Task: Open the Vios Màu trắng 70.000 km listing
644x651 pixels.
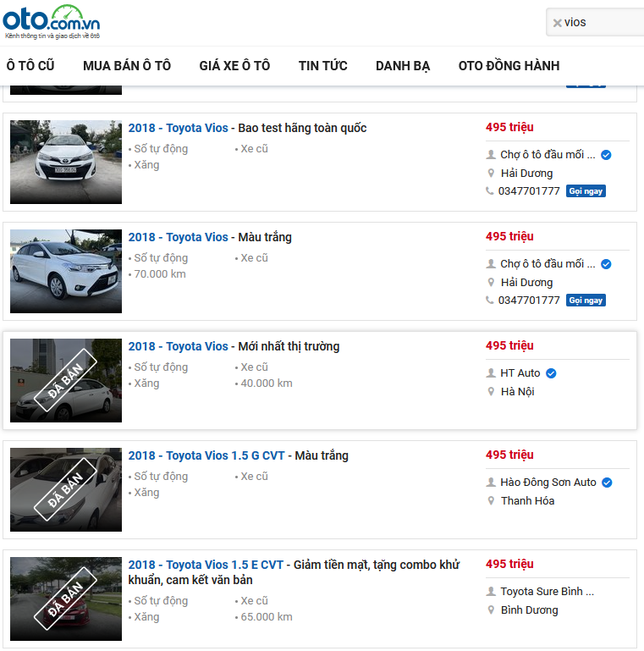Action: 210,237
